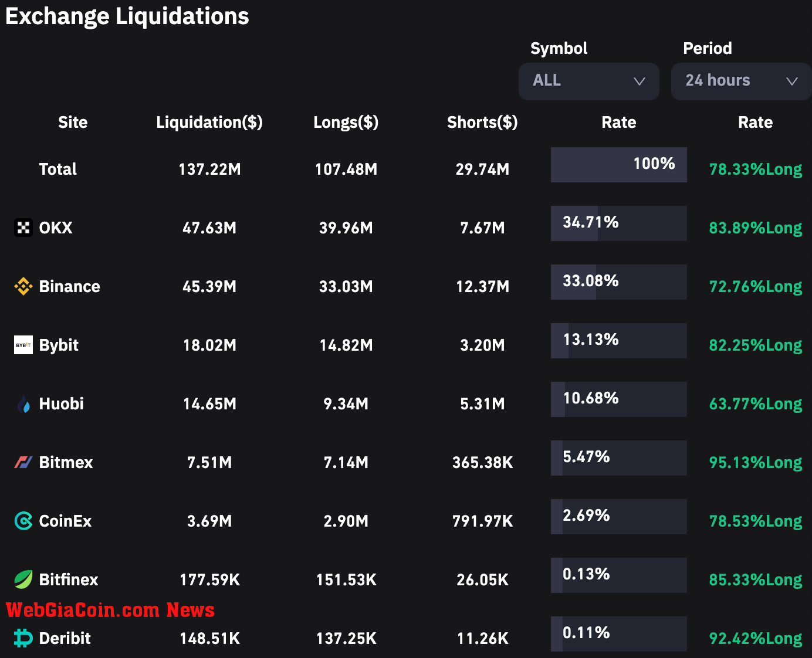Click Total longs value 107.48M
Viewport: 812px width, 658px height.
tap(346, 169)
